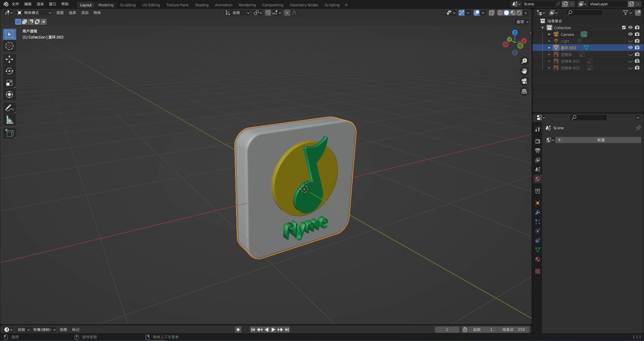
Task: Toggle camera view icon
Action: [524, 81]
